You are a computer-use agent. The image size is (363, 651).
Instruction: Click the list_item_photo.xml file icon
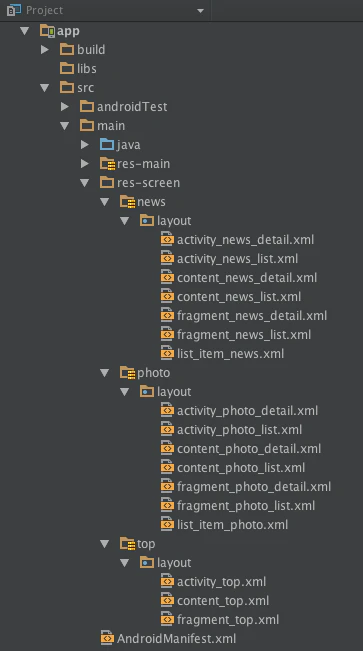[x=167, y=524]
